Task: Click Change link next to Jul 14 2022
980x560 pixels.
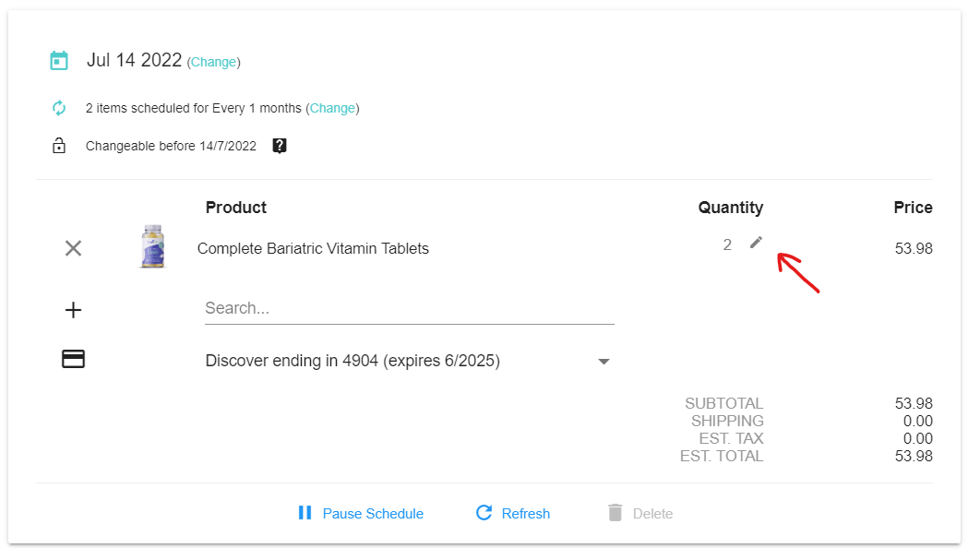Action: coord(213,63)
